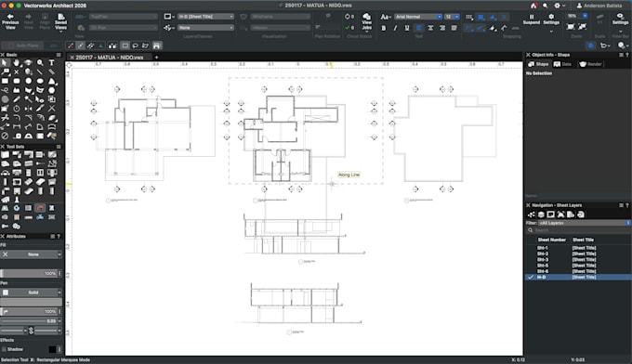Select the Line tool
This screenshot has height=364, width=632.
(x=40, y=72)
